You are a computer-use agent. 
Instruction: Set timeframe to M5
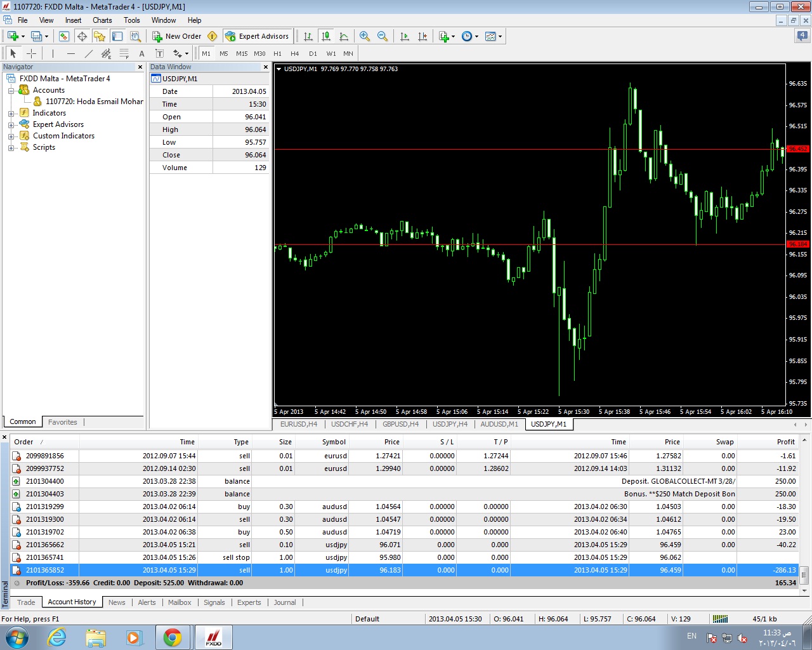224,53
